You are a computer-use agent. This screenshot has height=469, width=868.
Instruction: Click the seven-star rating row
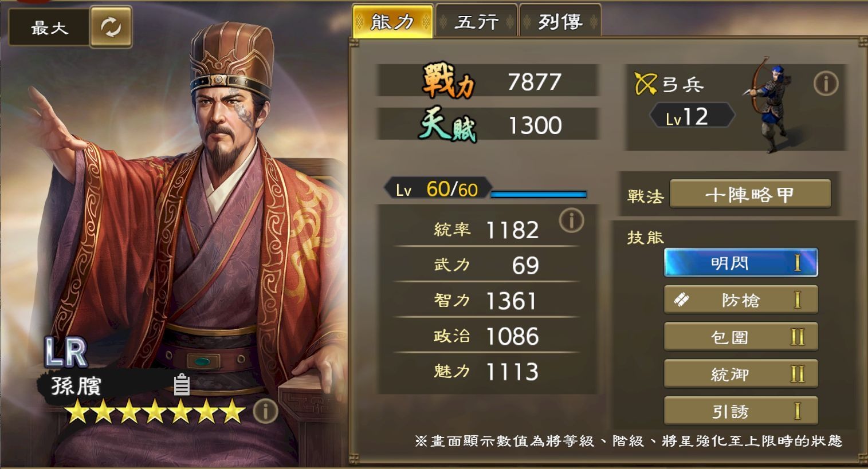[154, 411]
